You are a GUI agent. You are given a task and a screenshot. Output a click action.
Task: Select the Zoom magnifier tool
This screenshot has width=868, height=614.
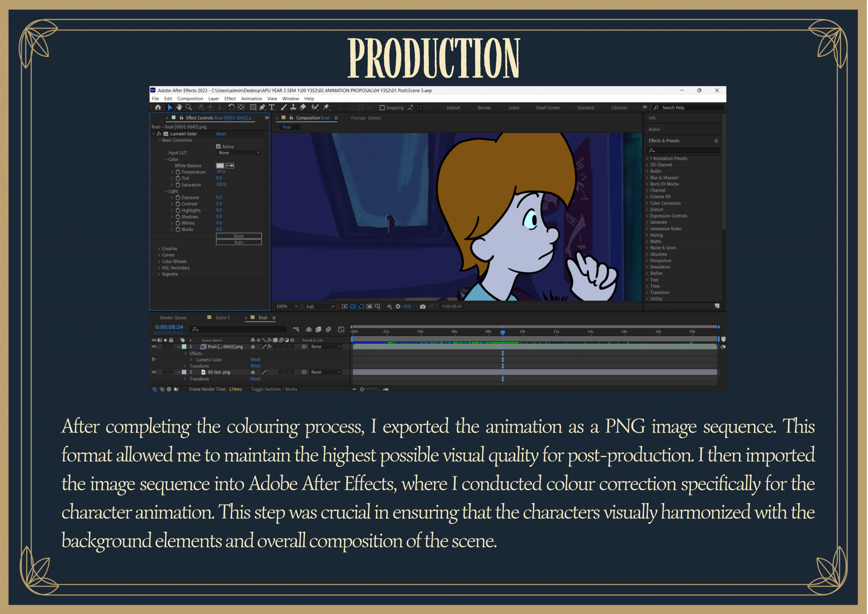pos(188,108)
